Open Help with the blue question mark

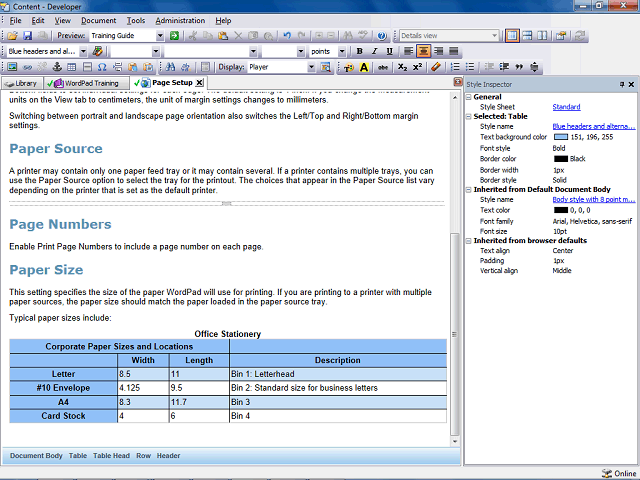(x=382, y=36)
